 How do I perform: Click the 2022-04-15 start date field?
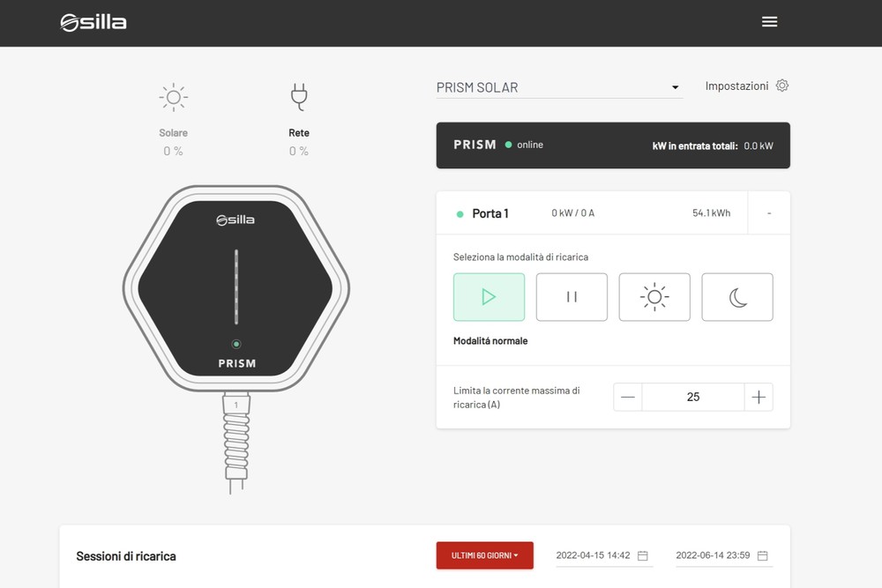click(593, 555)
